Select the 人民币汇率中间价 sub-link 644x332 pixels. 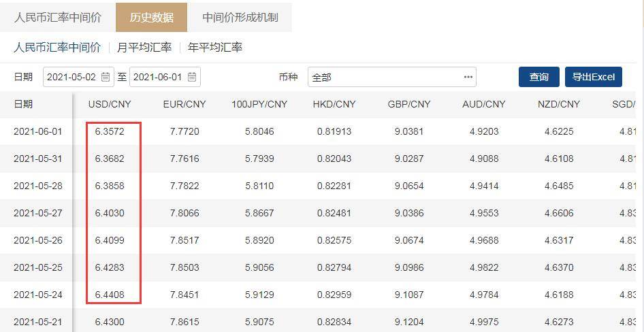coord(58,48)
